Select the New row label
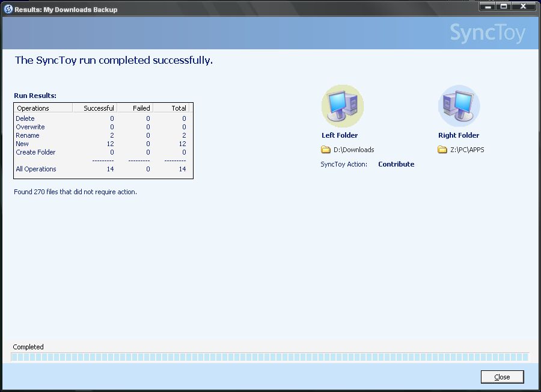The image size is (541, 392). click(22, 144)
